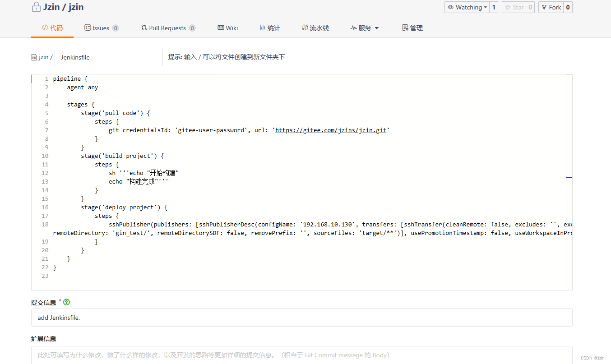The height and width of the screenshot is (364, 611).
Task: Open the Watching dropdown
Action: (467, 7)
